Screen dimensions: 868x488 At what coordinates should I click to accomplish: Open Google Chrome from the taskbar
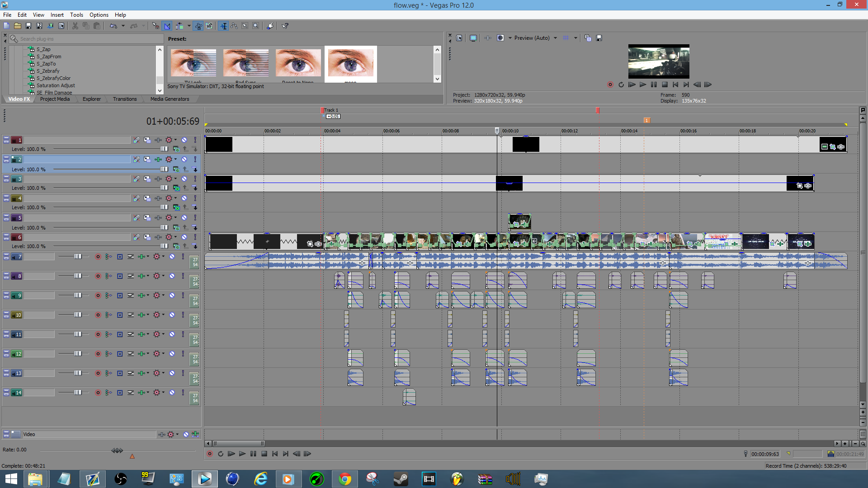[344, 479]
